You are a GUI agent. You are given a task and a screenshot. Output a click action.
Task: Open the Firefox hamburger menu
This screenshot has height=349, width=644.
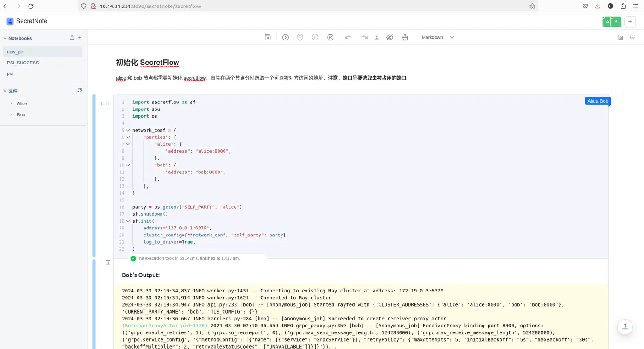(636, 6)
